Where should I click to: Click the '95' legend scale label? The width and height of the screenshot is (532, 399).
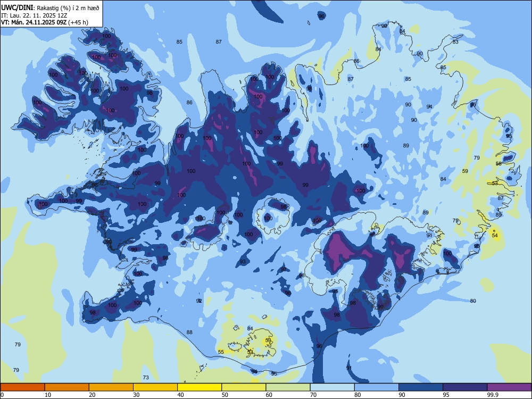coord(446,395)
